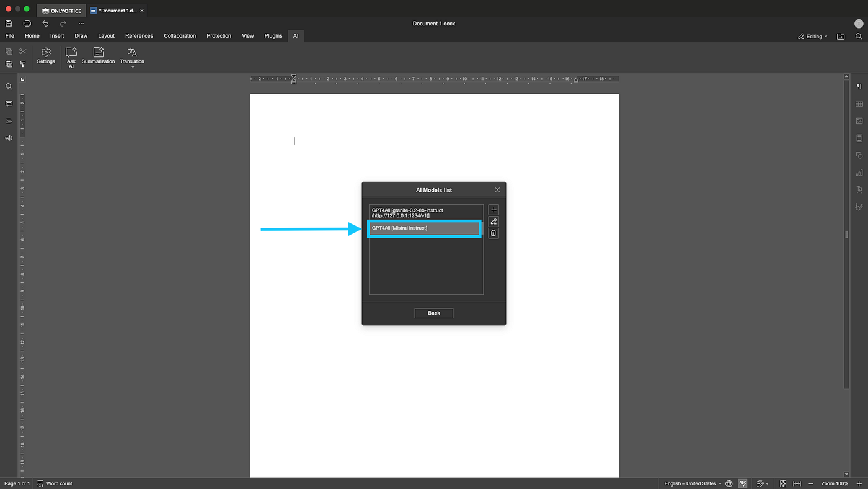The width and height of the screenshot is (868, 489).
Task: Click the globe document language icon
Action: point(729,483)
